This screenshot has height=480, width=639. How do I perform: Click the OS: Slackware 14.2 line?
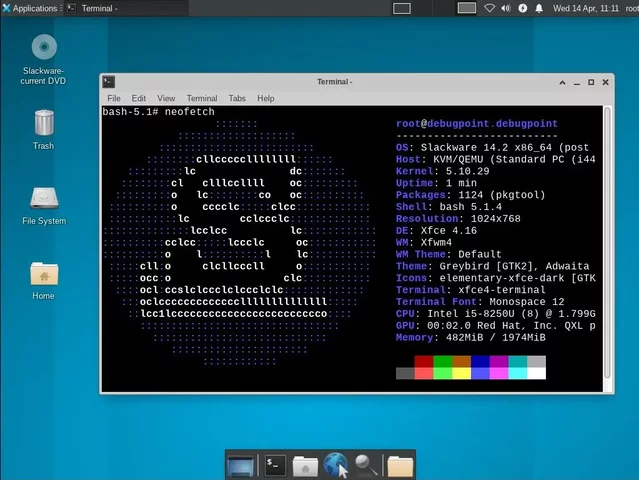(492, 147)
